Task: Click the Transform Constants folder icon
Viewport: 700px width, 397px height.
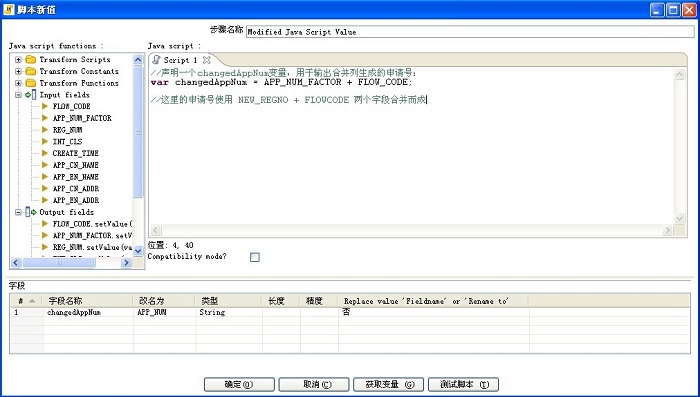Action: click(x=31, y=71)
